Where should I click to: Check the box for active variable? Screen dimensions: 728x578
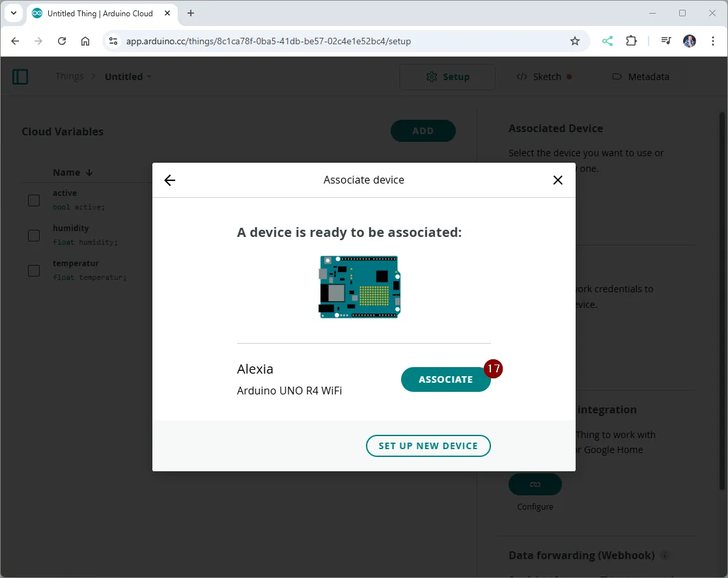[x=34, y=200]
